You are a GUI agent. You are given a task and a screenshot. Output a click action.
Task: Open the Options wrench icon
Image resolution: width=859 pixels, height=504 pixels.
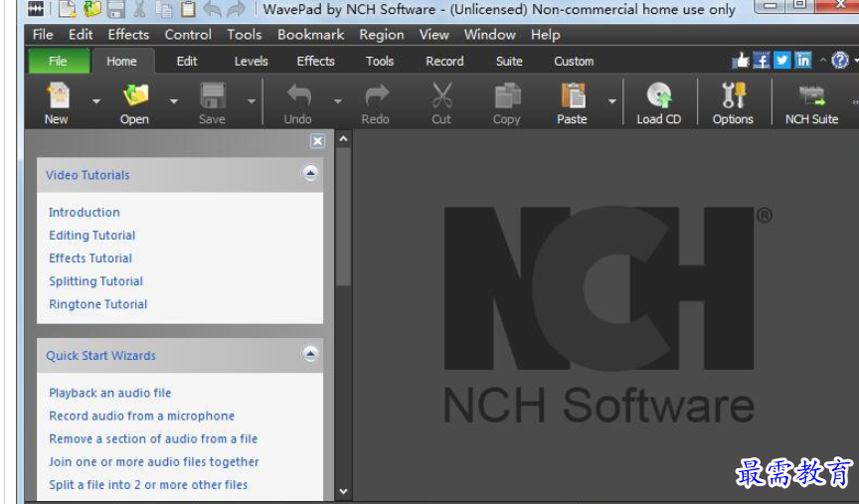pos(733,96)
